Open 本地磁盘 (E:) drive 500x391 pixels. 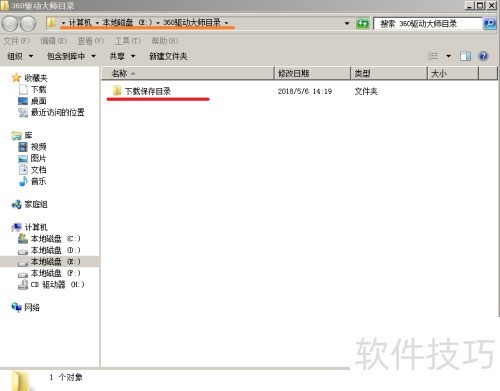coord(49,262)
